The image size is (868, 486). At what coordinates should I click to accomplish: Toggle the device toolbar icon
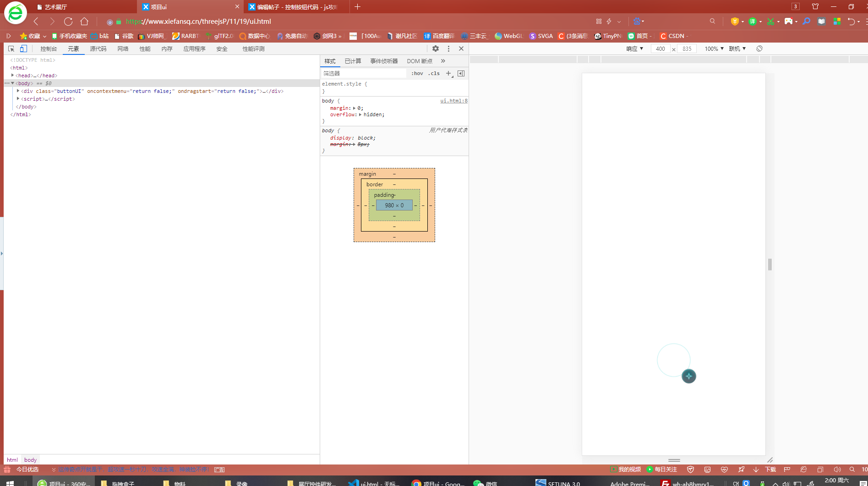click(x=23, y=49)
